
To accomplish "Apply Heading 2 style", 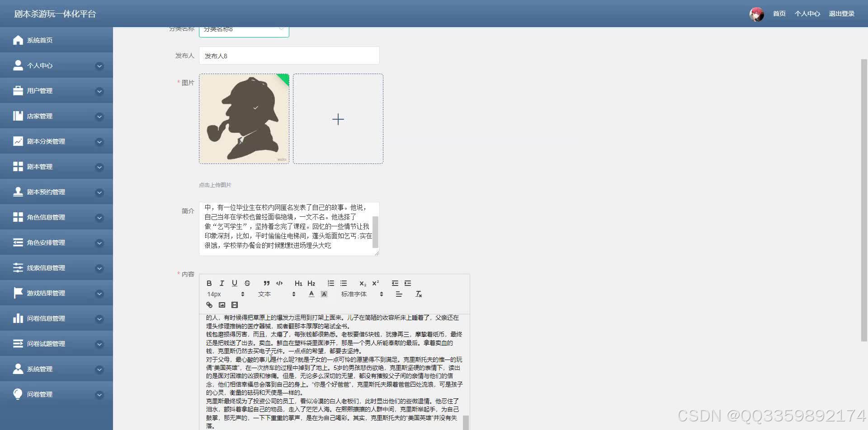I will tap(311, 283).
